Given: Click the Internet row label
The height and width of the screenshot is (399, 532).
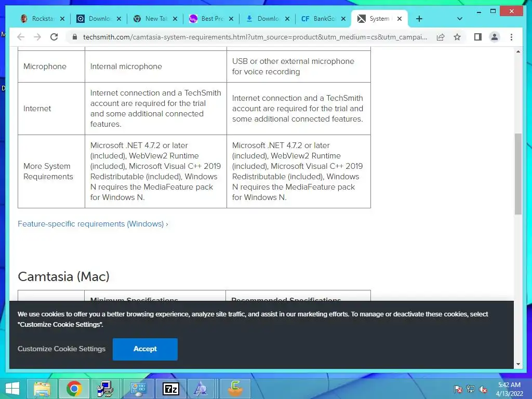Looking at the screenshot, I should tap(37, 109).
